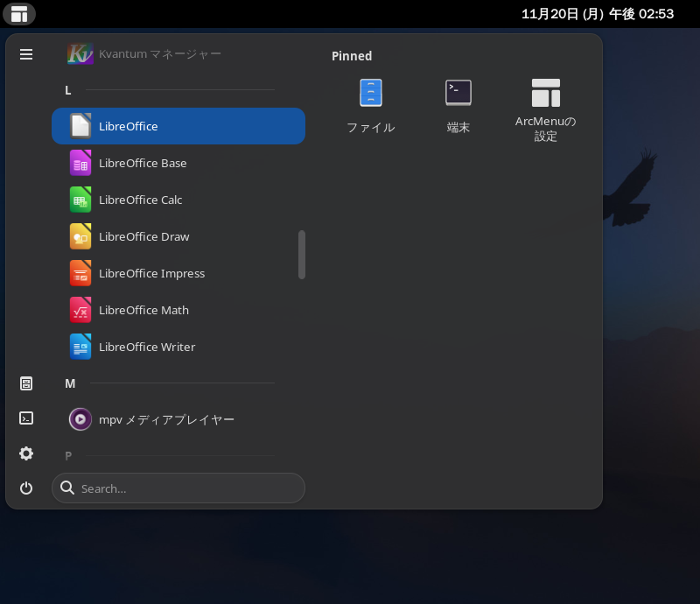Open pinned ファイル file manager
The width and height of the screenshot is (700, 604).
pyautogui.click(x=370, y=106)
